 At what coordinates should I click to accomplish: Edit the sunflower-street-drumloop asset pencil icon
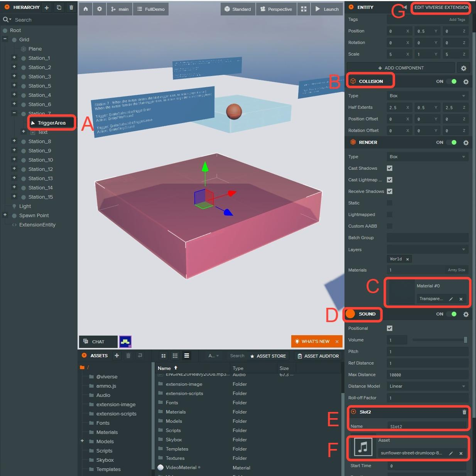[x=451, y=453]
